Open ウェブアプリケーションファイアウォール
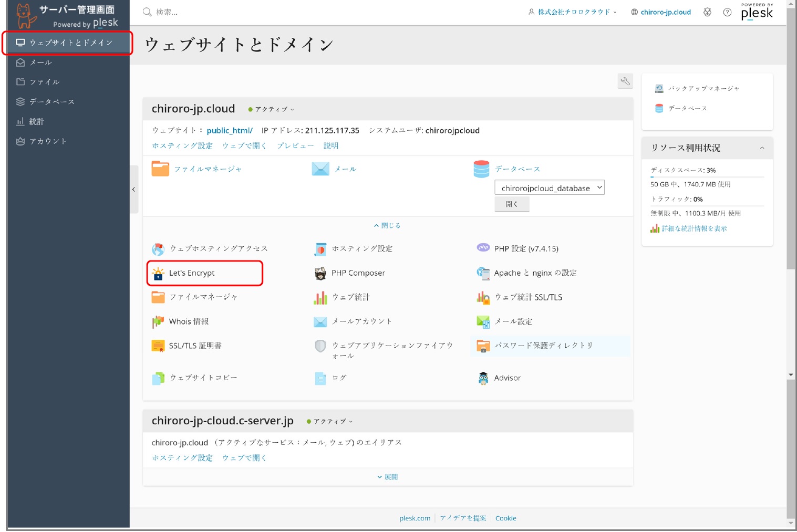Image resolution: width=797 pixels, height=532 pixels. (384, 350)
